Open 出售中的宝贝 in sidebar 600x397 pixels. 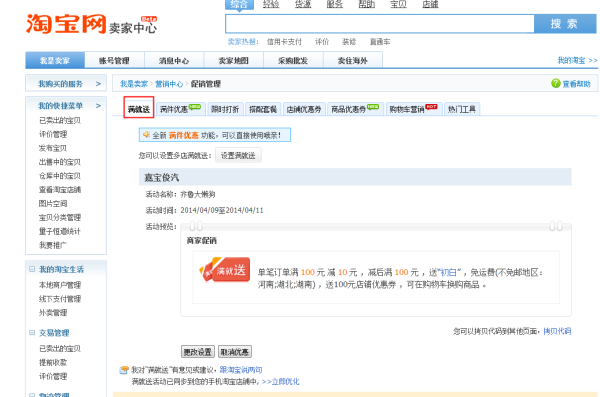pos(60,162)
